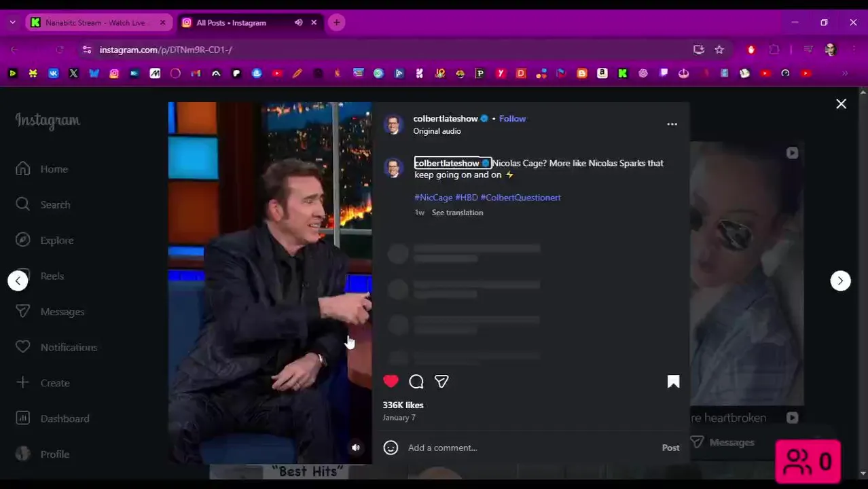Open the media control playlist icon
Viewport: 868px width, 489px height.
click(808, 50)
